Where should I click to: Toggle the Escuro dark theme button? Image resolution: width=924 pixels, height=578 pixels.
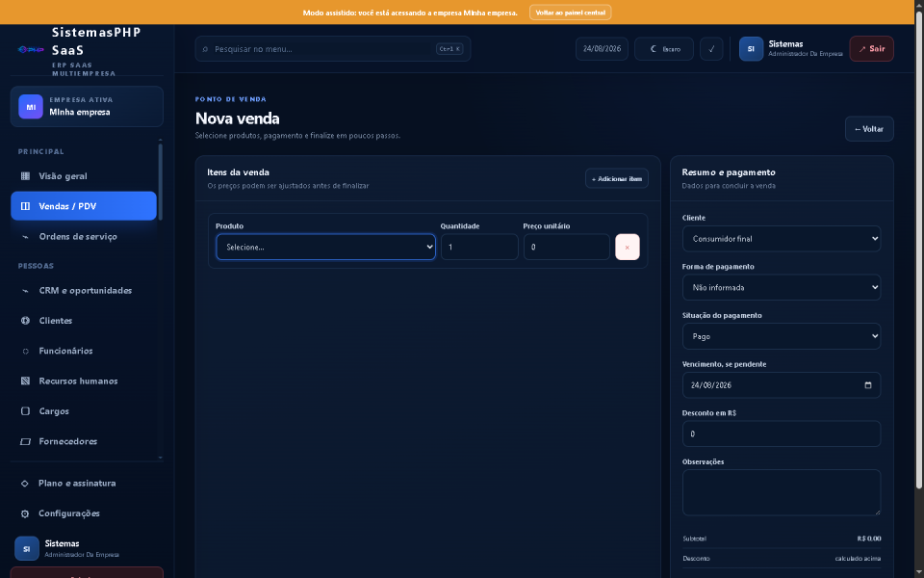[664, 49]
